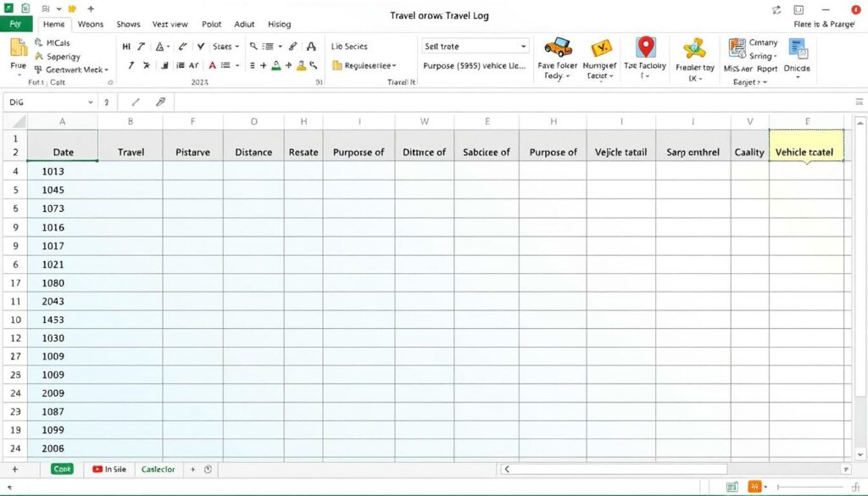The width and height of the screenshot is (868, 496).
Task: Click the magnifier search icon in ribbon
Action: click(253, 47)
